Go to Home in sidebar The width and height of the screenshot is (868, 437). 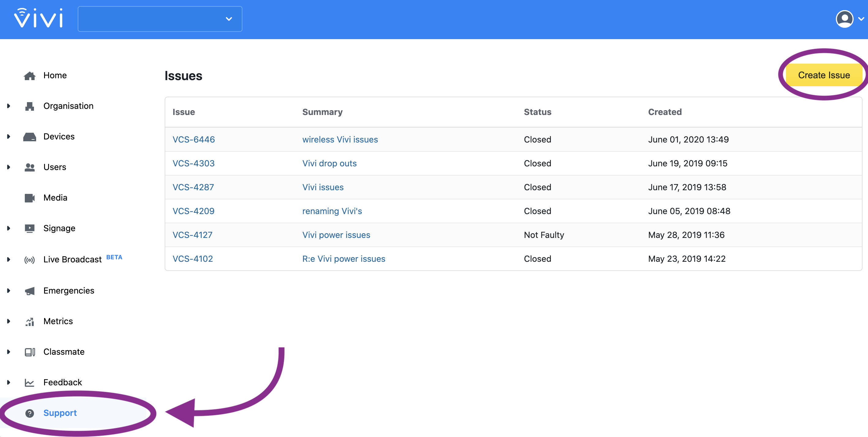pyautogui.click(x=55, y=76)
